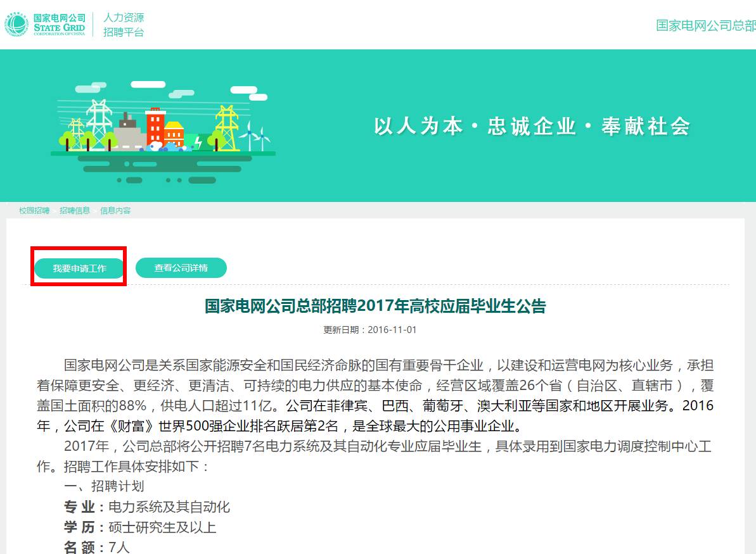This screenshot has width=756, height=554.
Task: Click the heading 一、招聘计划
Action: (104, 486)
